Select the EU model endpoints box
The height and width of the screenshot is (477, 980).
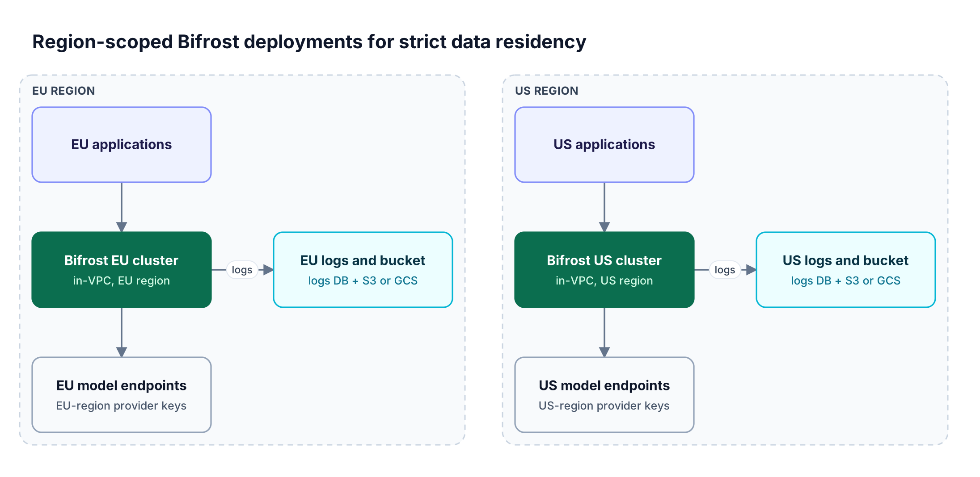pyautogui.click(x=122, y=395)
